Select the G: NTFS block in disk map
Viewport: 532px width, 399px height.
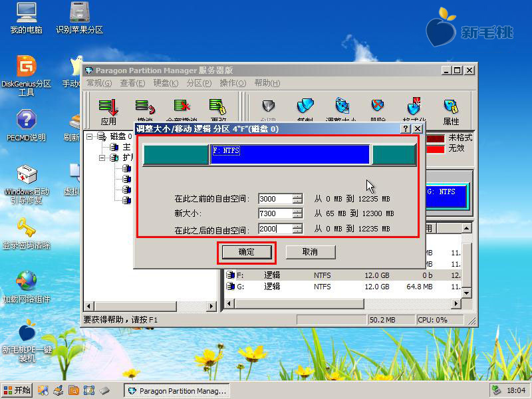click(446, 196)
